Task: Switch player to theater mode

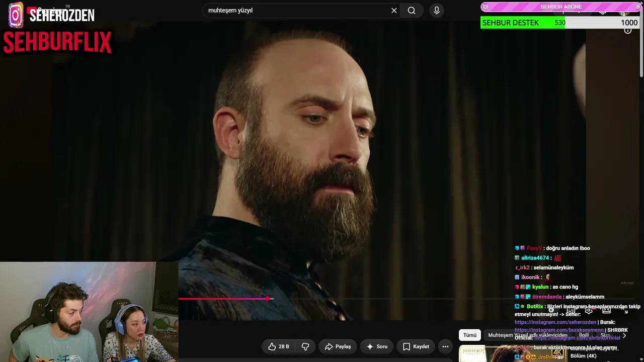Action: [607, 310]
